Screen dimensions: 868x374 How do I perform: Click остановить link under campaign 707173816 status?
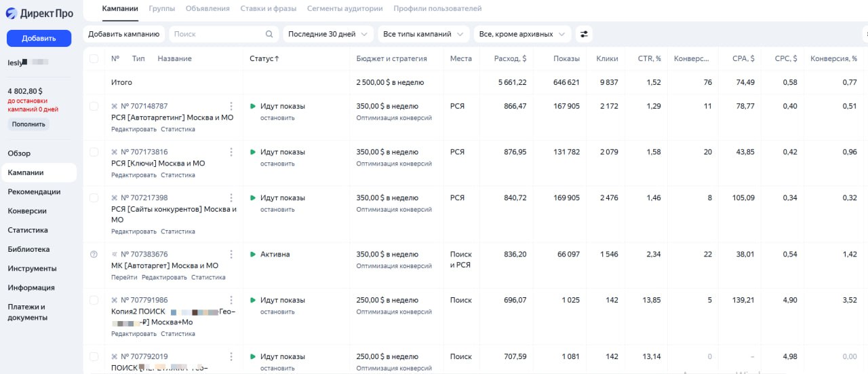point(277,164)
